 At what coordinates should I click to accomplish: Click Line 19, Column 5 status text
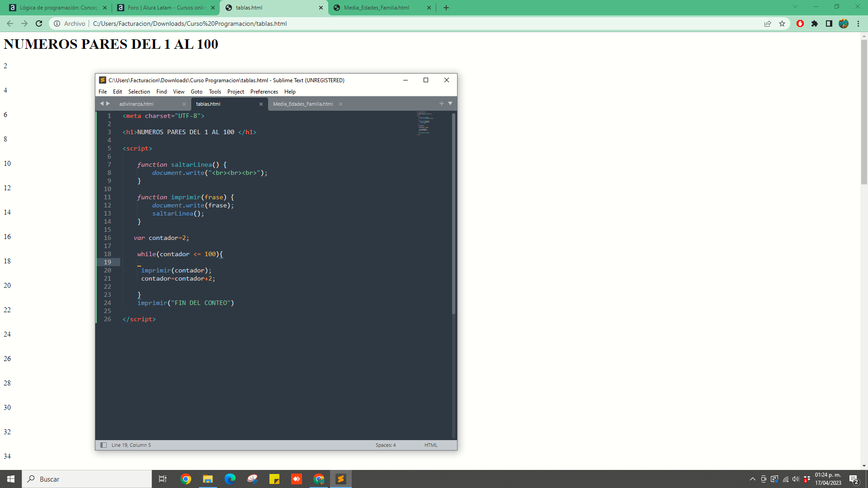pyautogui.click(x=131, y=445)
